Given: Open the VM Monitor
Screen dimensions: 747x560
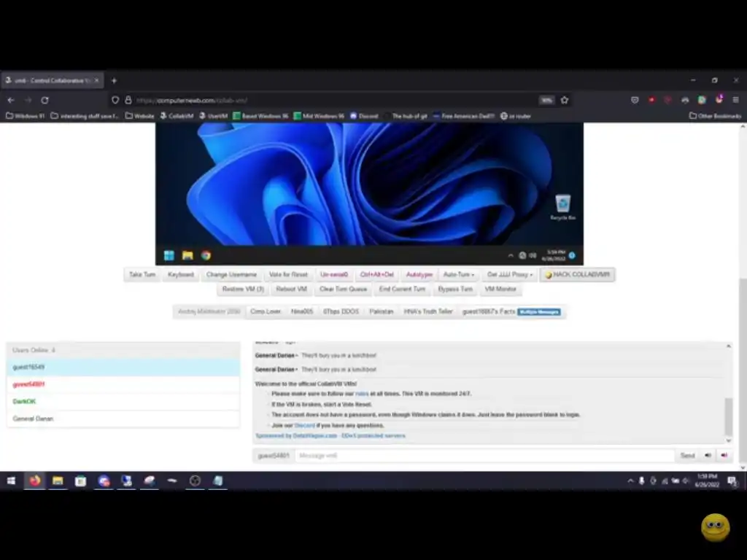Looking at the screenshot, I should (x=500, y=289).
